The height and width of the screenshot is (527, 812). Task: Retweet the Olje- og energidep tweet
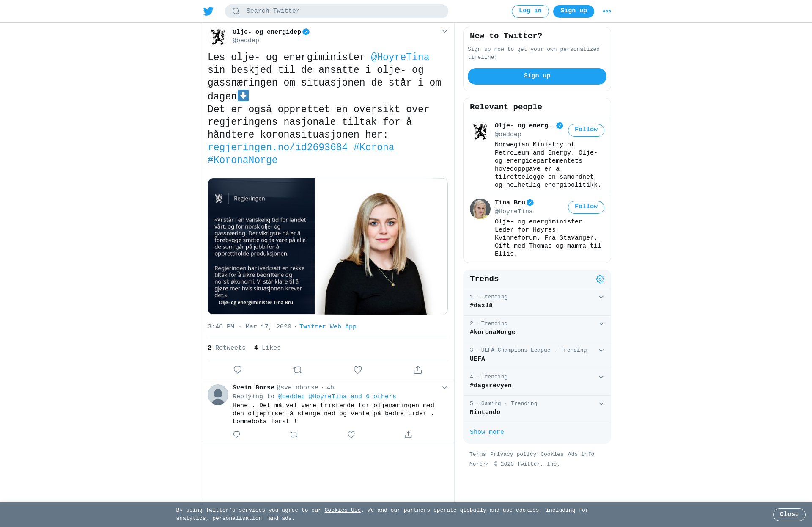pos(298,370)
